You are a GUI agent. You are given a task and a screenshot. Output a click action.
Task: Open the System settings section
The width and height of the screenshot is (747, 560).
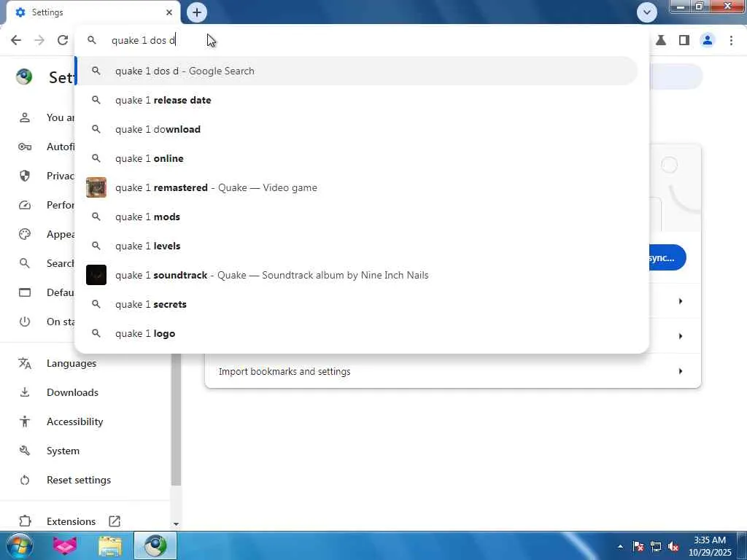63,451
